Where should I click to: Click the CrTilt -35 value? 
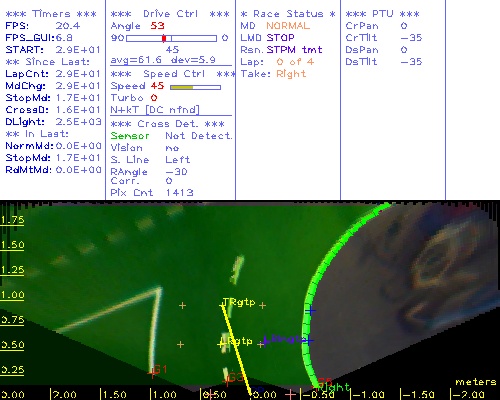tap(411, 38)
